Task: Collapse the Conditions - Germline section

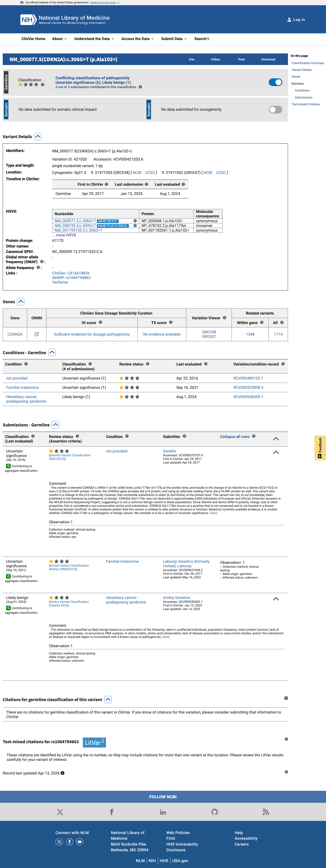Action: point(52,352)
